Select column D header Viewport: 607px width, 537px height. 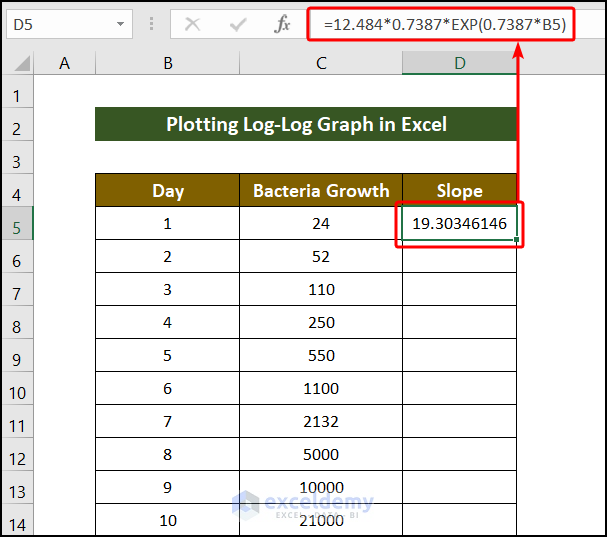pos(459,63)
